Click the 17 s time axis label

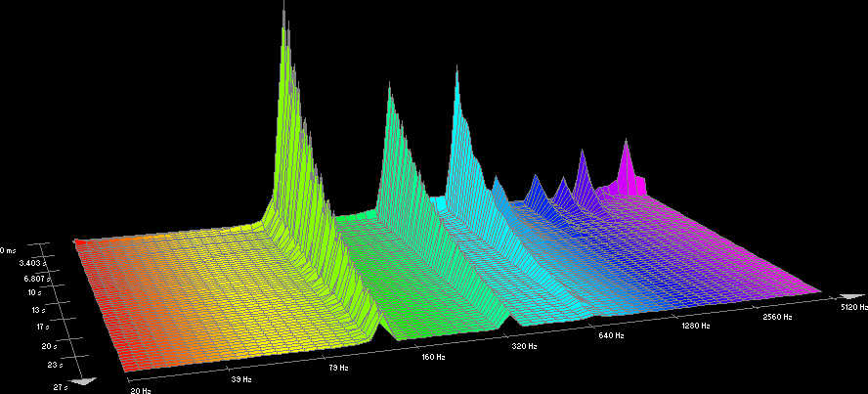click(x=44, y=327)
